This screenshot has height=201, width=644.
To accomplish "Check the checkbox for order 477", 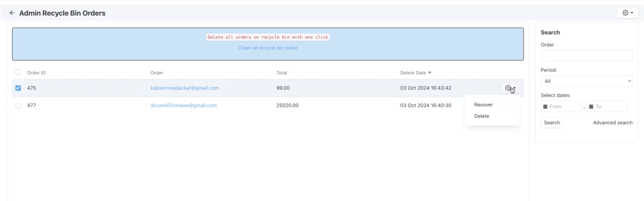I will click(18, 105).
